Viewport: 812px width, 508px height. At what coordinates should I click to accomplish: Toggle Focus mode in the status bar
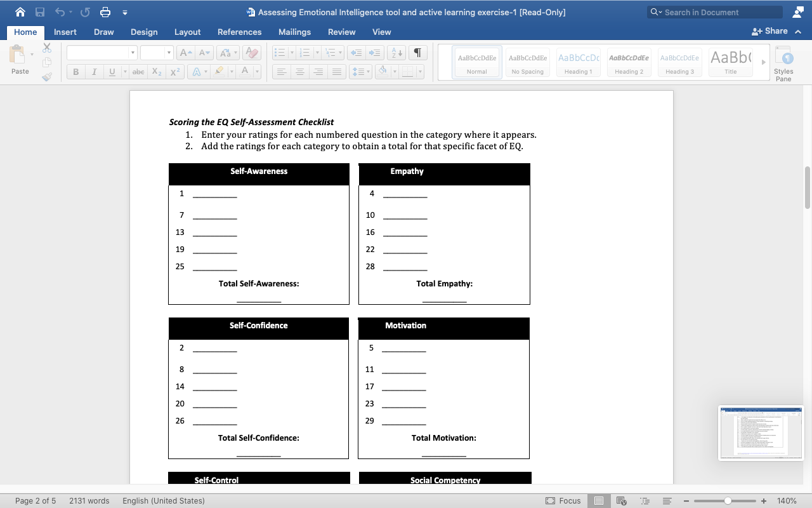coord(563,500)
